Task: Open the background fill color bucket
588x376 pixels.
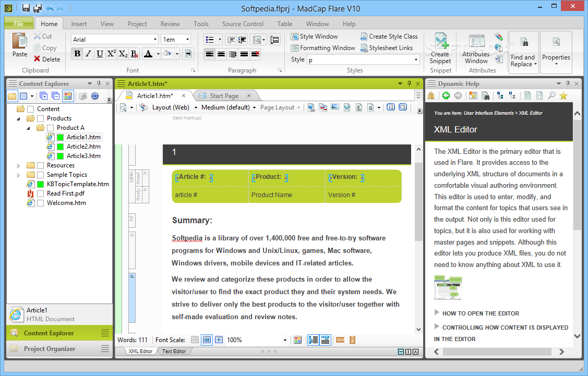Action: click(x=167, y=54)
